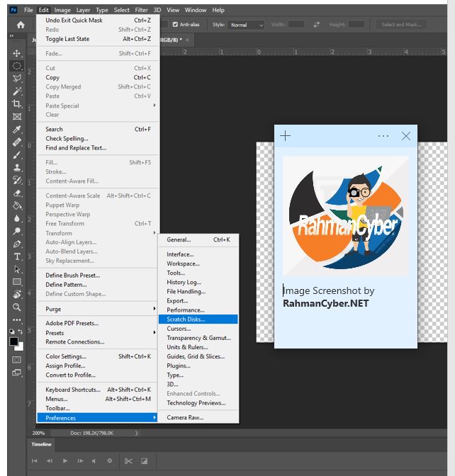Image resolution: width=455 pixels, height=476 pixels.
Task: Click the Home icon in options bar
Action: pos(21,25)
